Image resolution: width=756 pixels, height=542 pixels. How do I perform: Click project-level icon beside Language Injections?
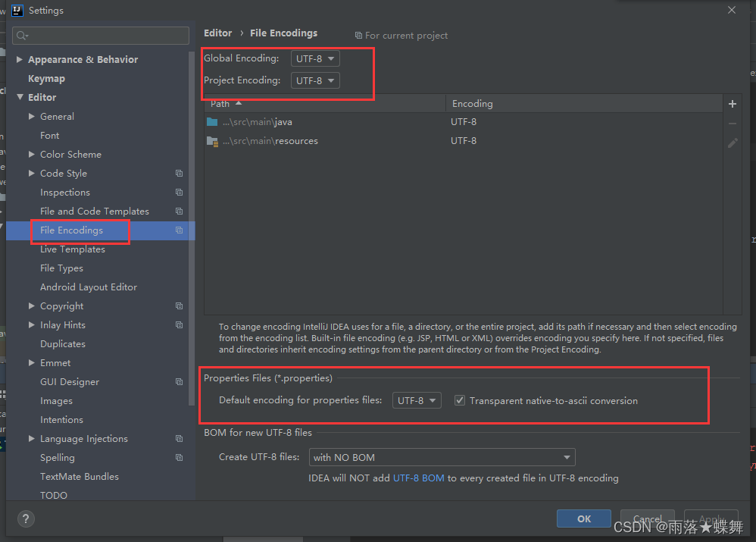(x=180, y=439)
